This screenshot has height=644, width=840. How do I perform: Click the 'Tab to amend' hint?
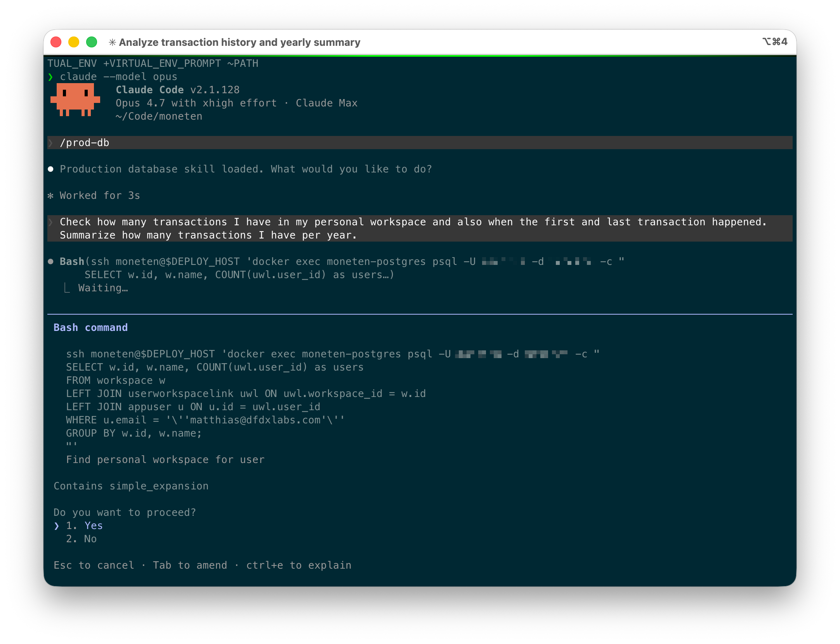[190, 565]
